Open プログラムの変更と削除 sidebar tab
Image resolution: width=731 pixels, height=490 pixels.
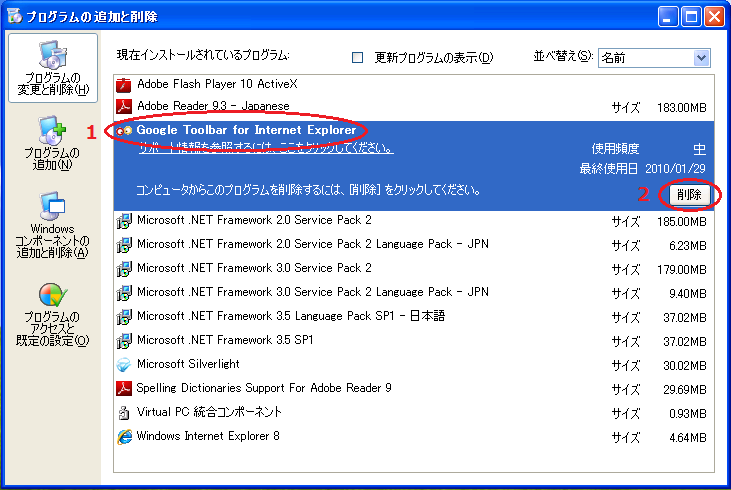[x=54, y=68]
